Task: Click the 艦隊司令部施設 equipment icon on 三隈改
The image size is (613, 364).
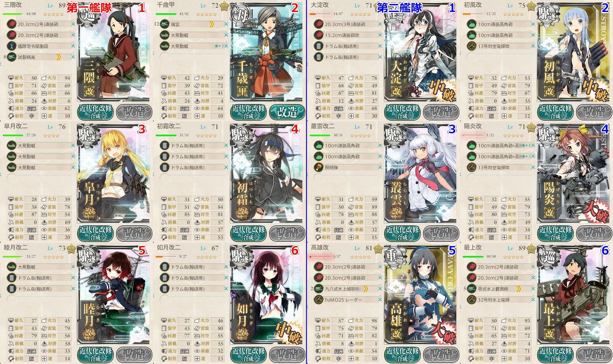Action: pyautogui.click(x=12, y=46)
